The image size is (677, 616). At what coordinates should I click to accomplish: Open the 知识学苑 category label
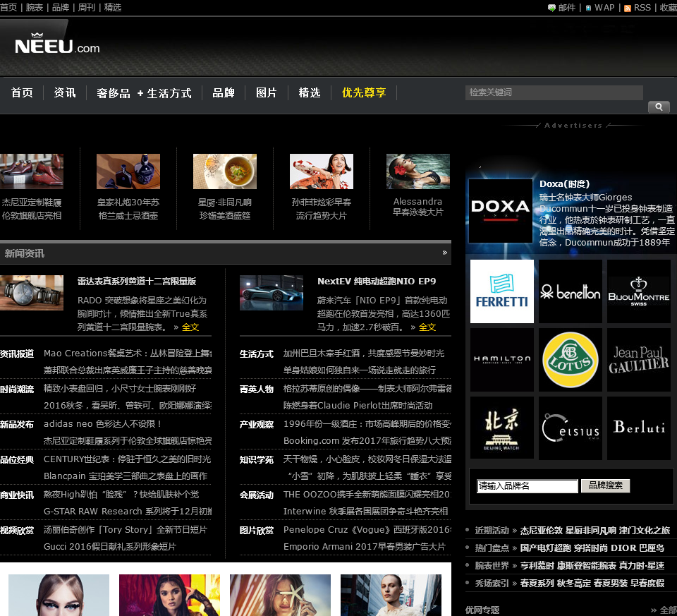pos(257,459)
